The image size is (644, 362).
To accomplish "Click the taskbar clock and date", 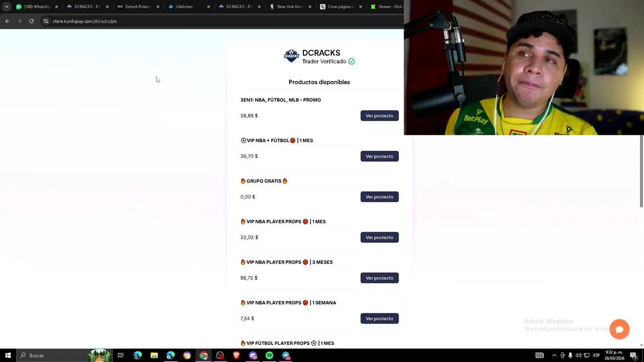I will pos(615,355).
